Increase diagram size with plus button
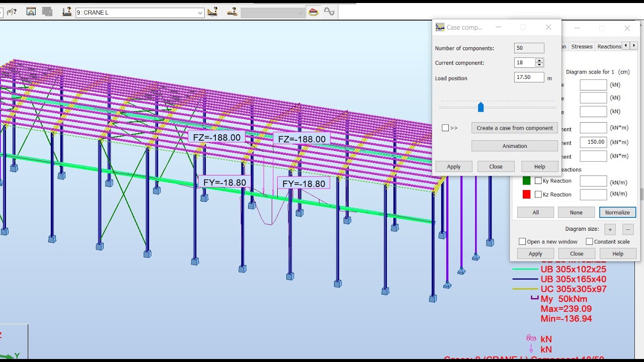644x362 pixels. point(610,230)
